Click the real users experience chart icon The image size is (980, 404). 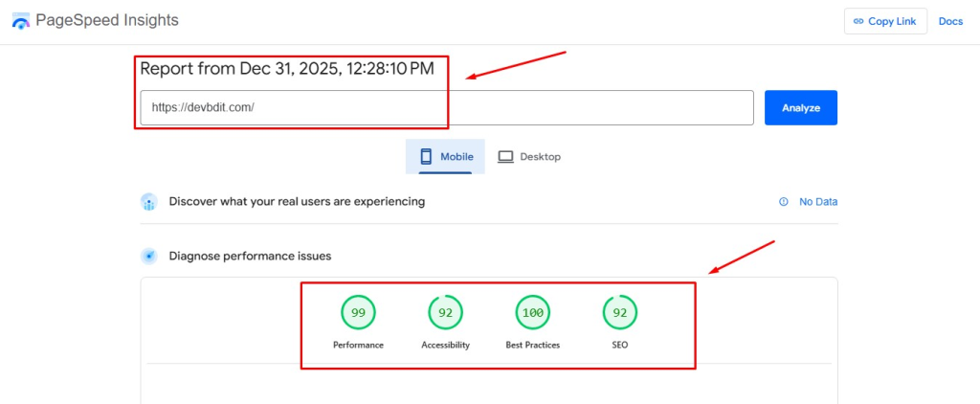(x=149, y=202)
